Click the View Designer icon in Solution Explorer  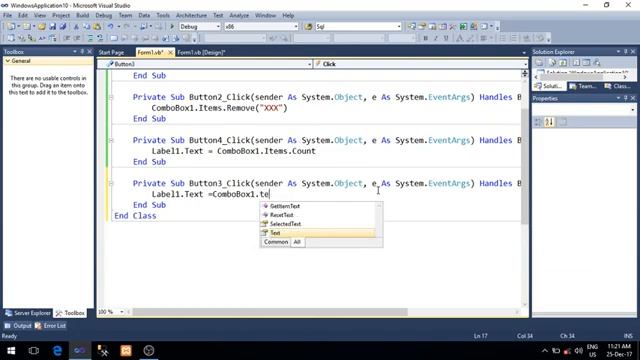point(586,62)
